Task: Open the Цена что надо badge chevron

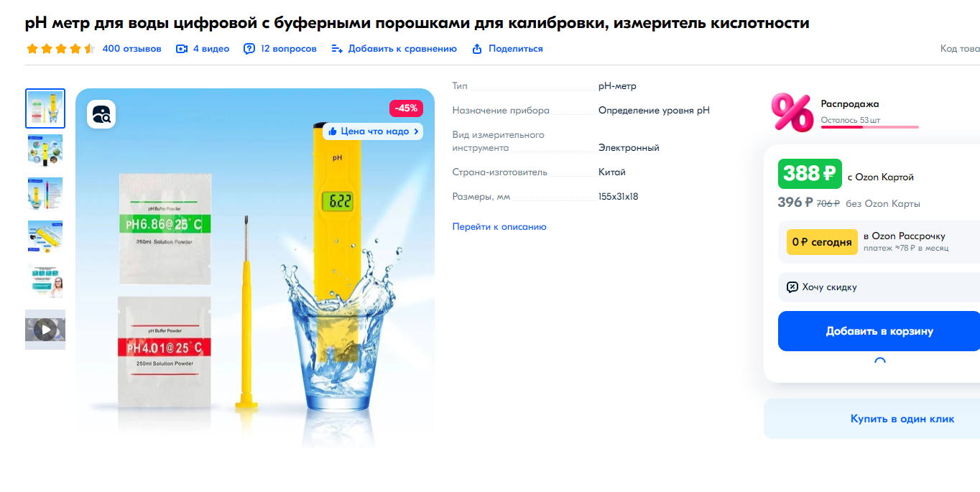Action: [x=417, y=131]
